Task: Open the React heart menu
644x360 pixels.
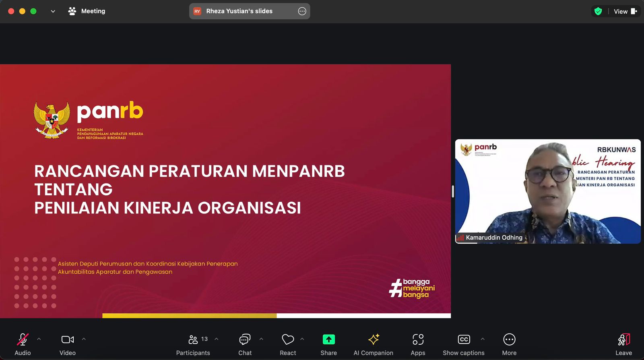Action: (x=288, y=345)
